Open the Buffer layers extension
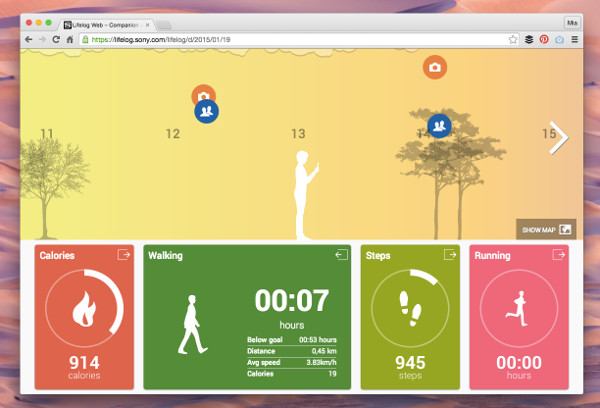600x408 pixels. pos(529,39)
